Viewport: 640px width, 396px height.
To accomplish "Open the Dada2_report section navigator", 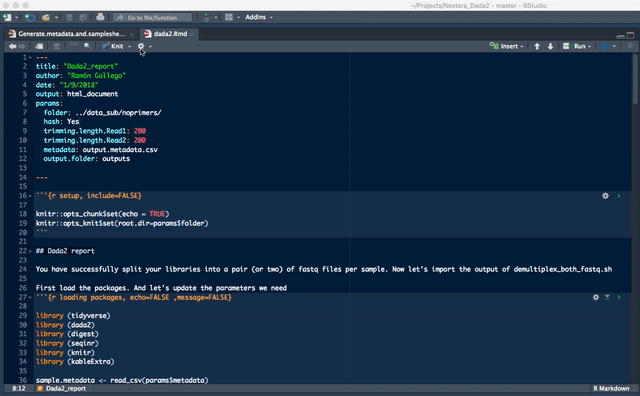I will tap(64, 389).
